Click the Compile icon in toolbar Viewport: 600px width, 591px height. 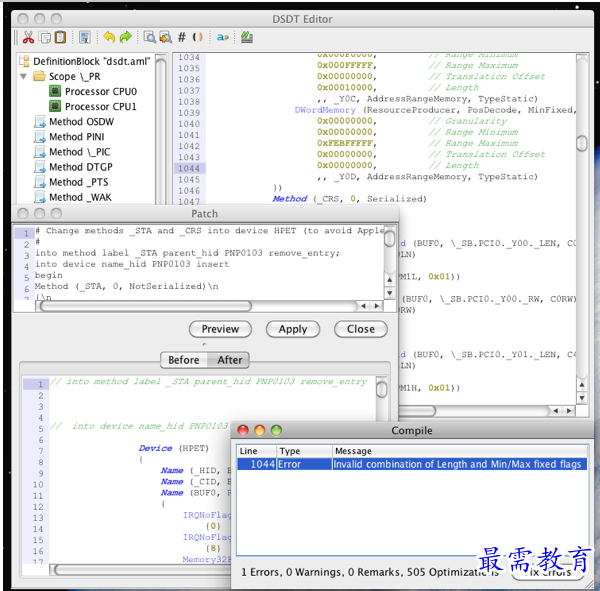[247, 37]
